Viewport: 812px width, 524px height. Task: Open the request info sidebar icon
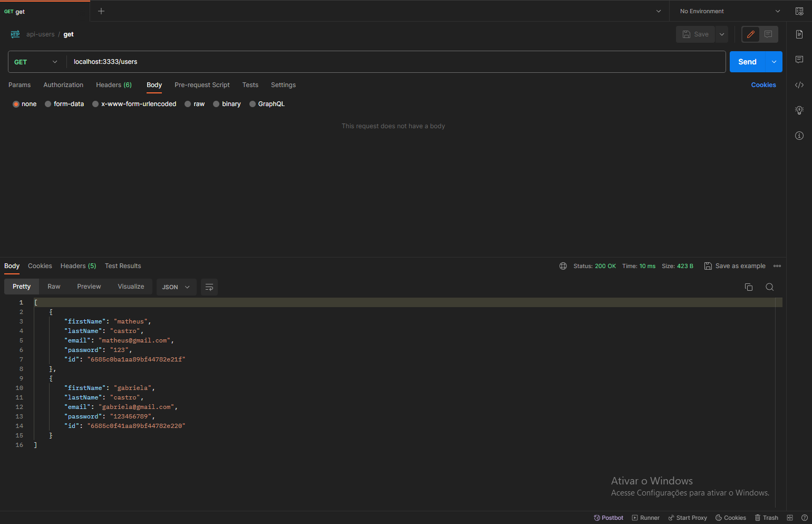pyautogui.click(x=799, y=136)
